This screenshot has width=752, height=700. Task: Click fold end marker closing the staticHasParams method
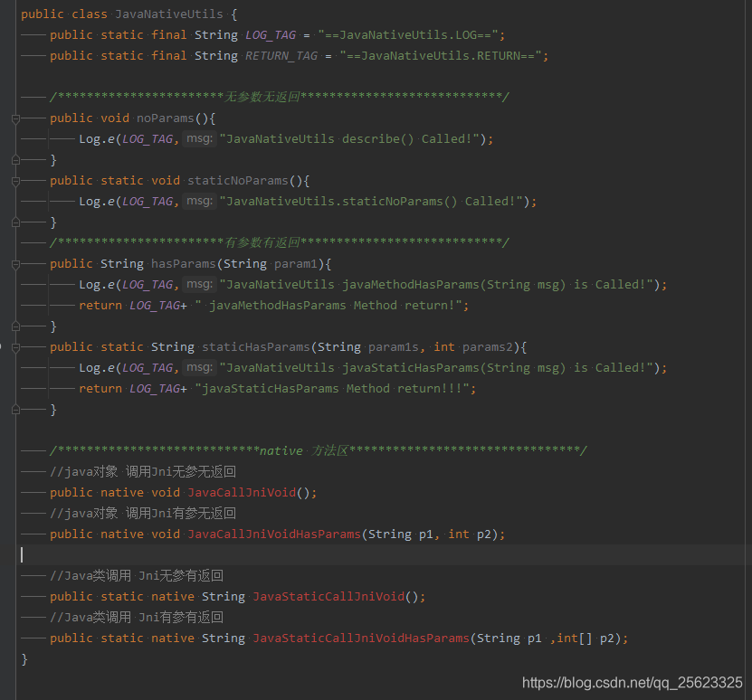tap(15, 410)
